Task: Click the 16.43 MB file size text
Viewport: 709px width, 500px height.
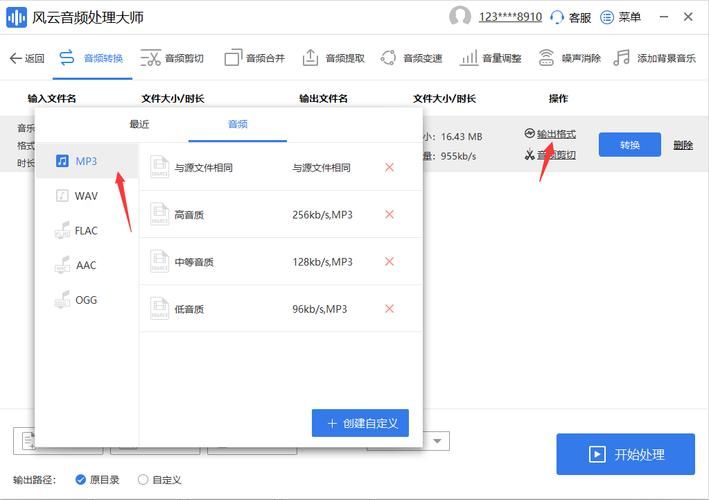Action: (x=462, y=137)
